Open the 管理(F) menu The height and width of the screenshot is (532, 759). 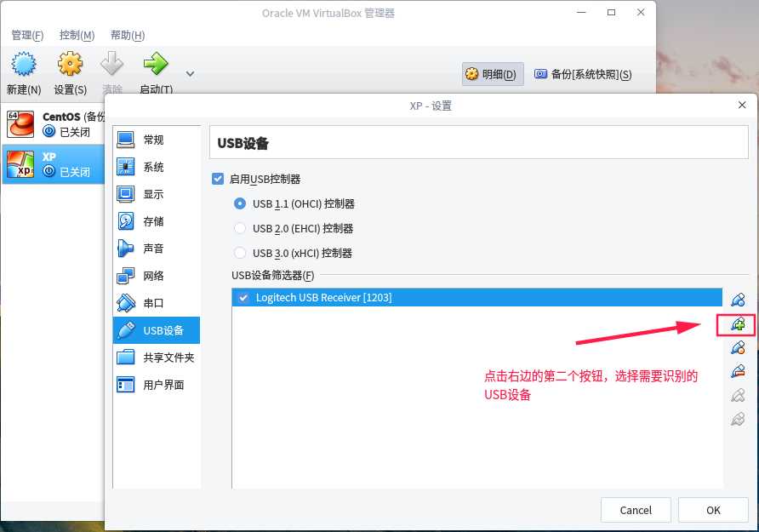(x=27, y=36)
